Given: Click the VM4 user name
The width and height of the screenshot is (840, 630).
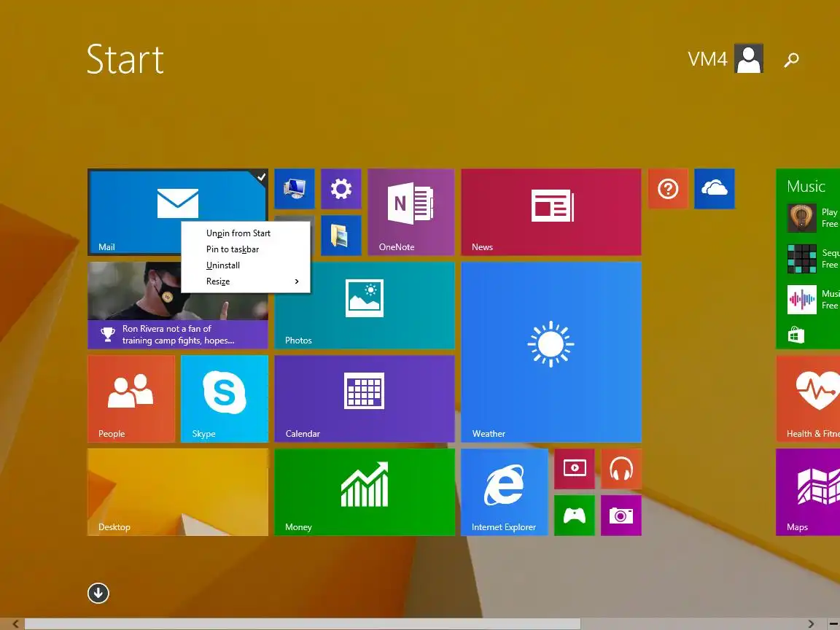Looking at the screenshot, I should (707, 59).
